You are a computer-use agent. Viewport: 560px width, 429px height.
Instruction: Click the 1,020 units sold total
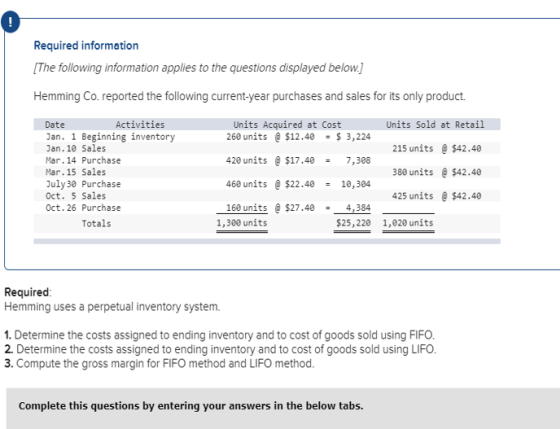pyautogui.click(x=408, y=223)
